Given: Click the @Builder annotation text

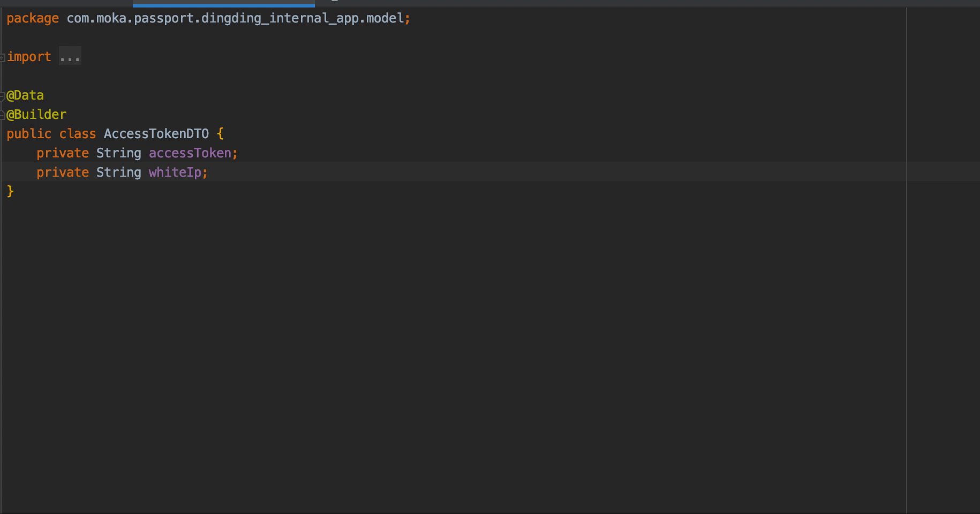Looking at the screenshot, I should 36,114.
